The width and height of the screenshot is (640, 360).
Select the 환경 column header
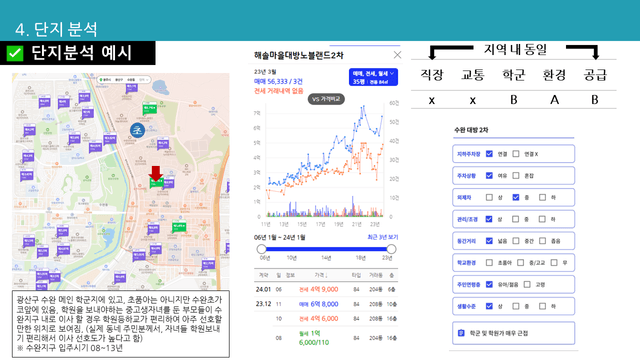554,75
